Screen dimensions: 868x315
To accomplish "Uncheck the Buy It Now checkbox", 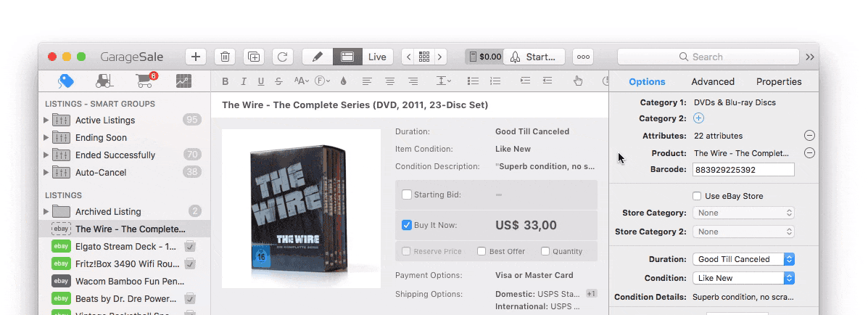I will point(407,225).
